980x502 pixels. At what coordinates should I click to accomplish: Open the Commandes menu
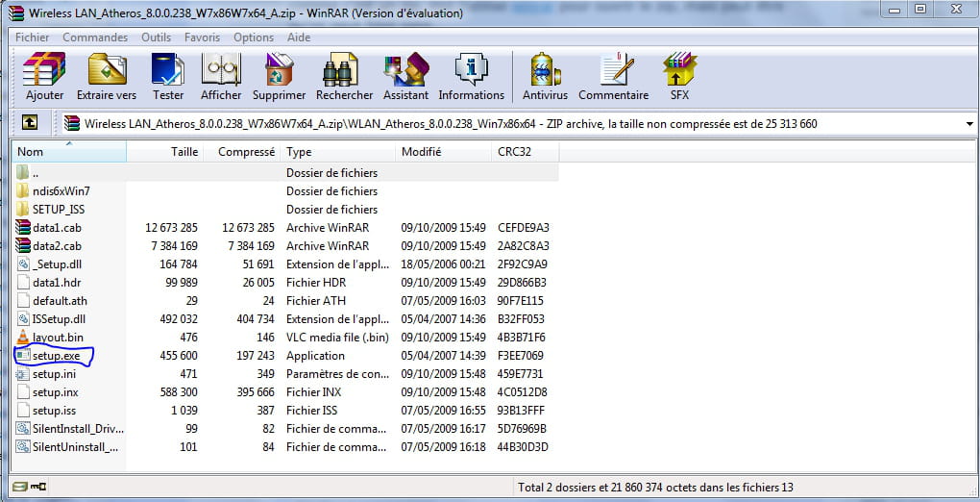[x=95, y=38]
